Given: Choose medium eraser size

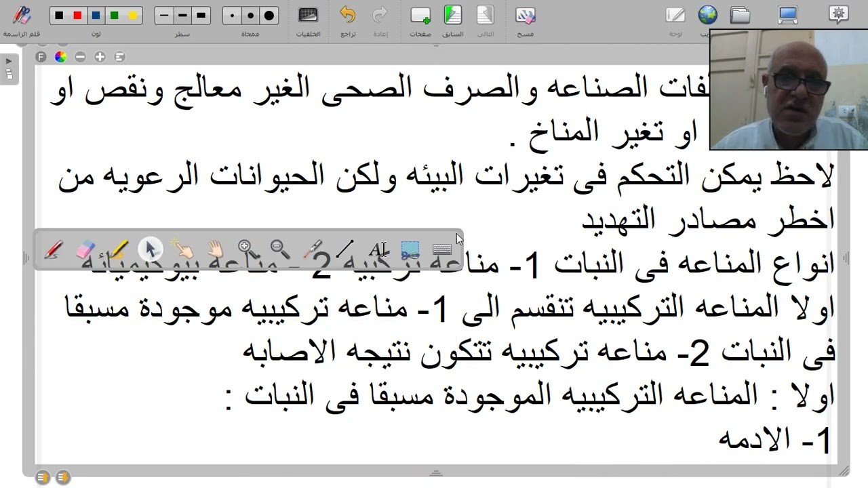Looking at the screenshot, I should tap(251, 16).
